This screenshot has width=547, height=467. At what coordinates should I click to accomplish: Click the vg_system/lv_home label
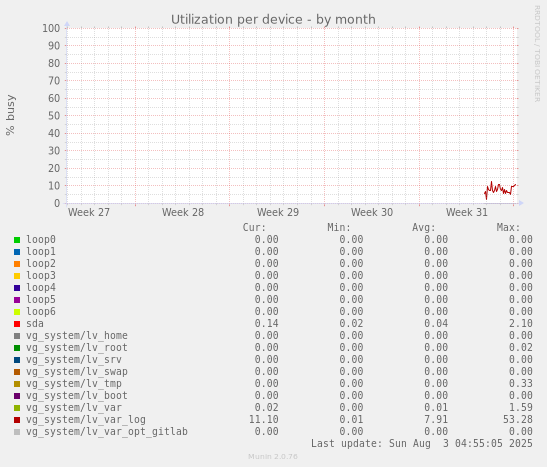[77, 336]
